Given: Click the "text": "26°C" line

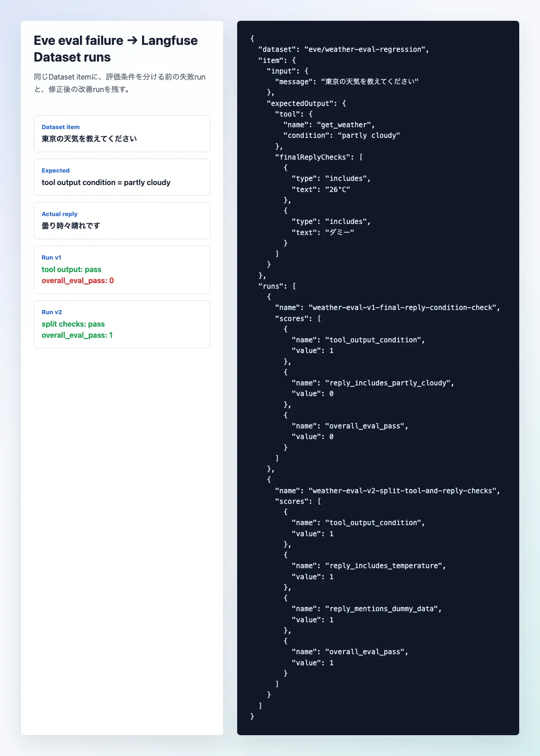Looking at the screenshot, I should [x=321, y=189].
